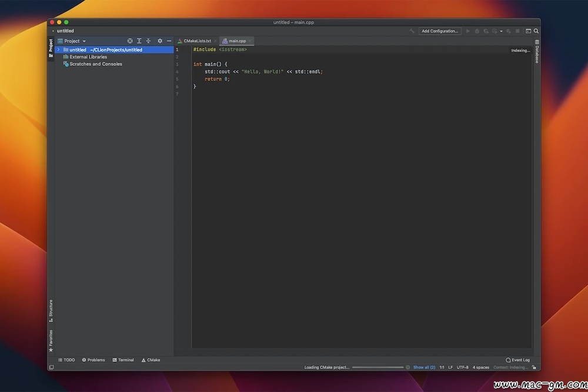The image size is (588, 392).
Task: Open Project panel gear options
Action: pyautogui.click(x=160, y=41)
